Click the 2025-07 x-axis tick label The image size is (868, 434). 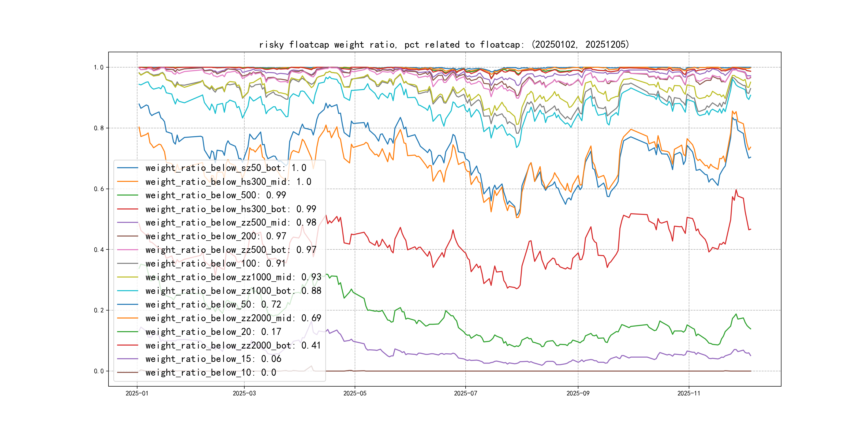pos(465,393)
